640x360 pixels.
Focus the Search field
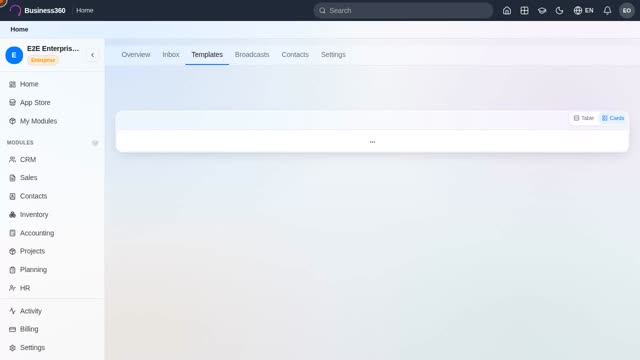coord(403,11)
